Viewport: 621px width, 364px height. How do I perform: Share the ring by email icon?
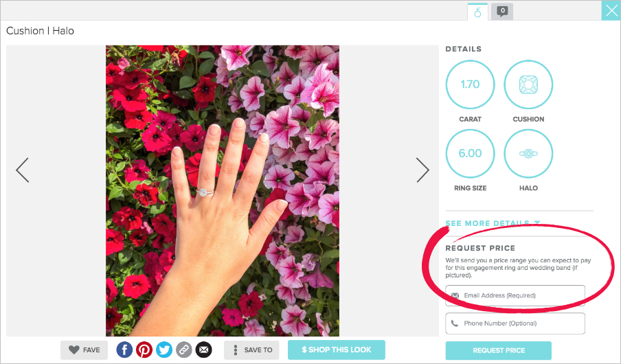point(203,350)
